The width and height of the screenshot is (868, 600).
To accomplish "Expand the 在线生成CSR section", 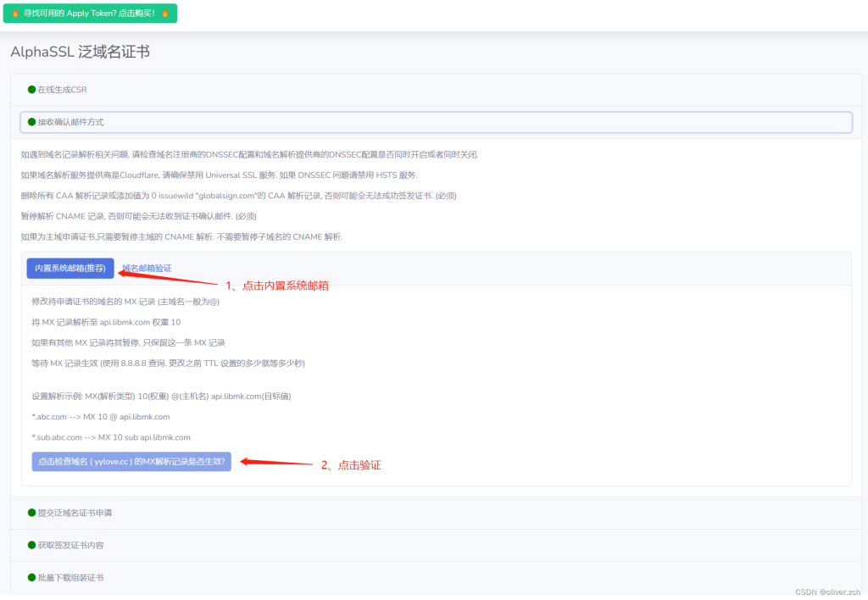I will click(x=64, y=89).
